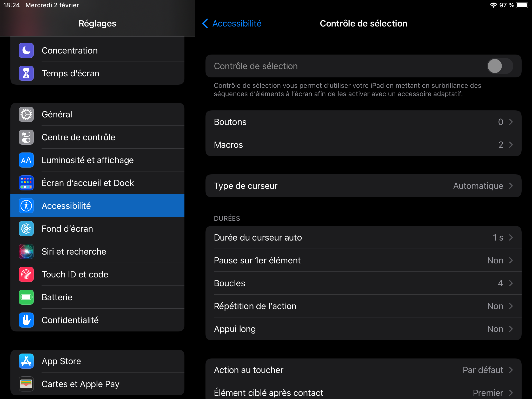
Task: Tap the Temps d'écran hourglass icon
Action: [x=26, y=73]
